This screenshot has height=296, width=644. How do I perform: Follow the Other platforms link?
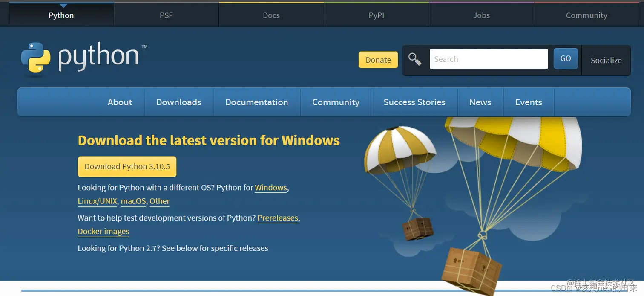pyautogui.click(x=160, y=201)
